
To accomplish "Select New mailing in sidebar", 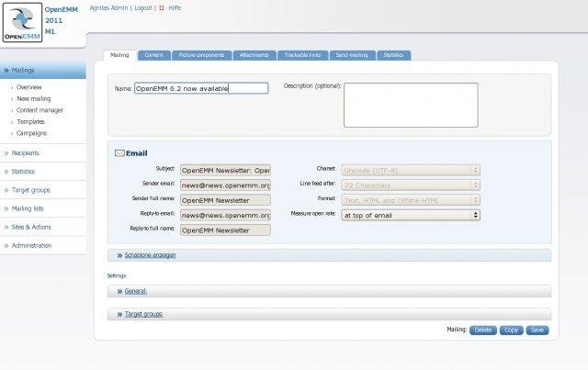I will point(34,98).
